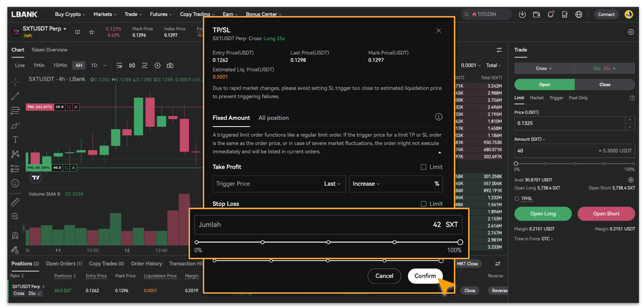Collapse the triggered limit order note arrow
644x308 pixels.
pyautogui.click(x=440, y=153)
